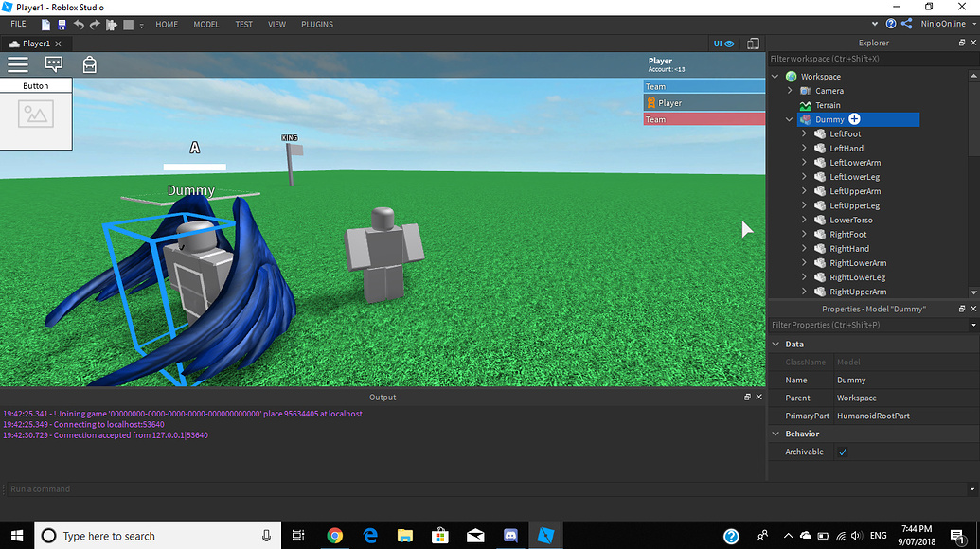Toggle the Archivable checkbox in Properties
Screen dimensions: 980x549
click(x=843, y=452)
